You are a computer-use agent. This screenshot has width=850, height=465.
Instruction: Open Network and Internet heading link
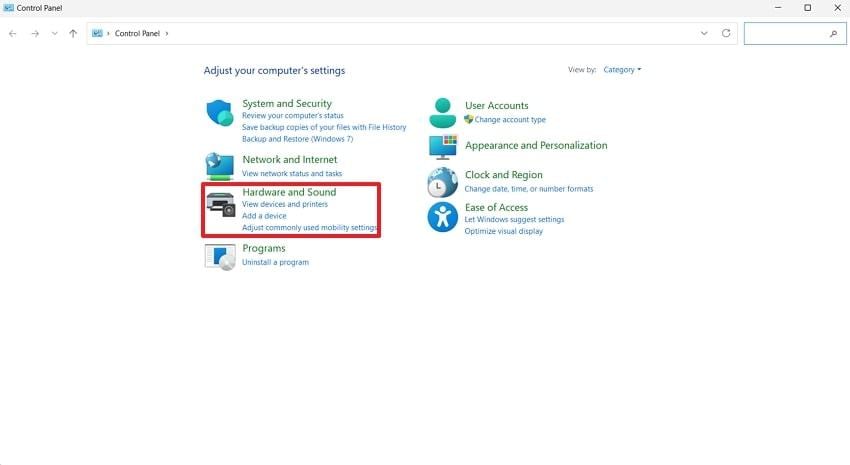tap(289, 159)
